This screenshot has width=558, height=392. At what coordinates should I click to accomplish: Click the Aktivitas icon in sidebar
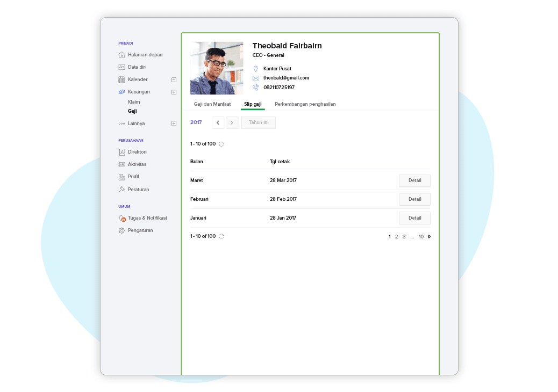(121, 164)
